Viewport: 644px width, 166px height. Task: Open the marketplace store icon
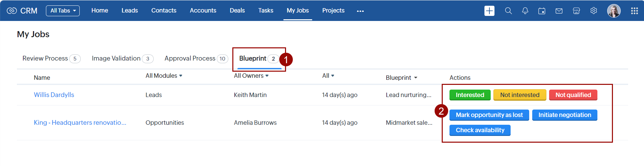tap(576, 11)
